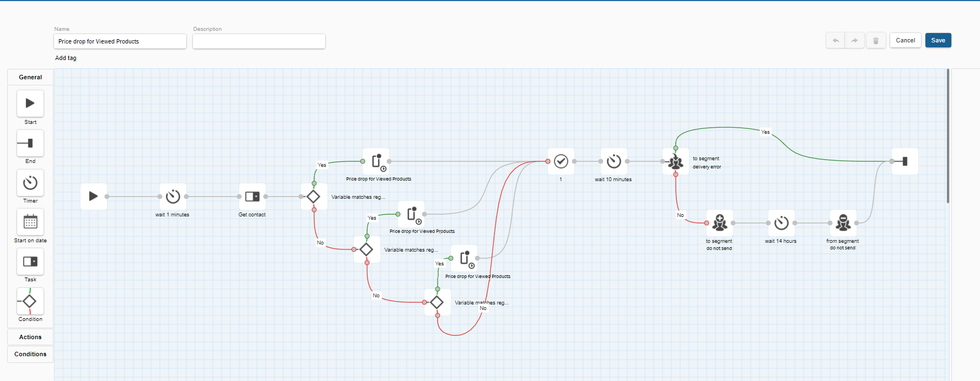Select the Start block in the General palette

click(x=30, y=104)
